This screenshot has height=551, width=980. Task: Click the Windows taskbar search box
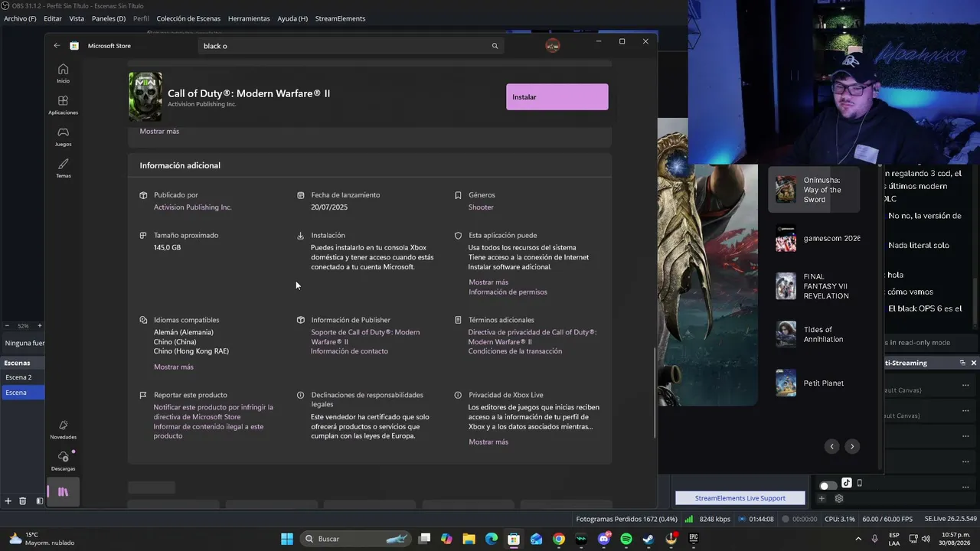pyautogui.click(x=356, y=539)
